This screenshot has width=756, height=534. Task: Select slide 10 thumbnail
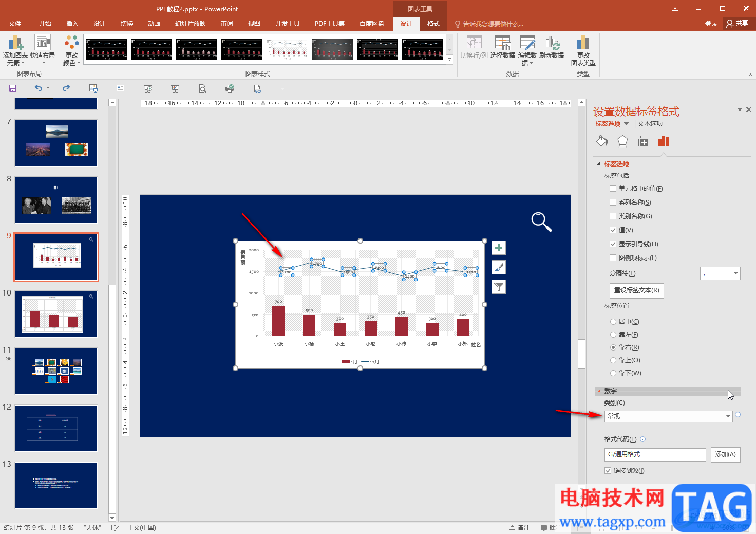click(x=56, y=314)
